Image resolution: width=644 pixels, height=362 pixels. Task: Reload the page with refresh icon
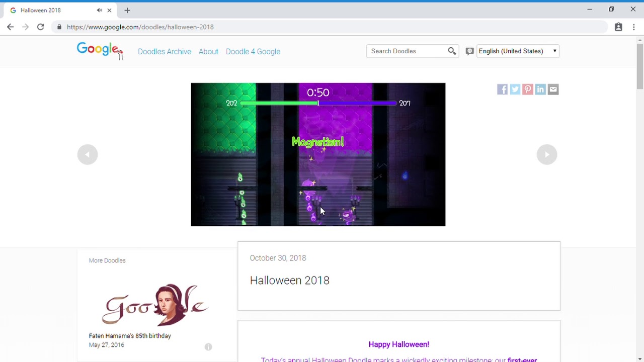[x=40, y=27]
